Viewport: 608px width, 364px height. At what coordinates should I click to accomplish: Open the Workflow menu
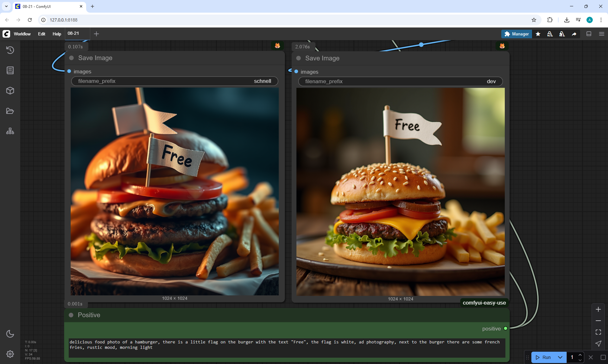22,34
